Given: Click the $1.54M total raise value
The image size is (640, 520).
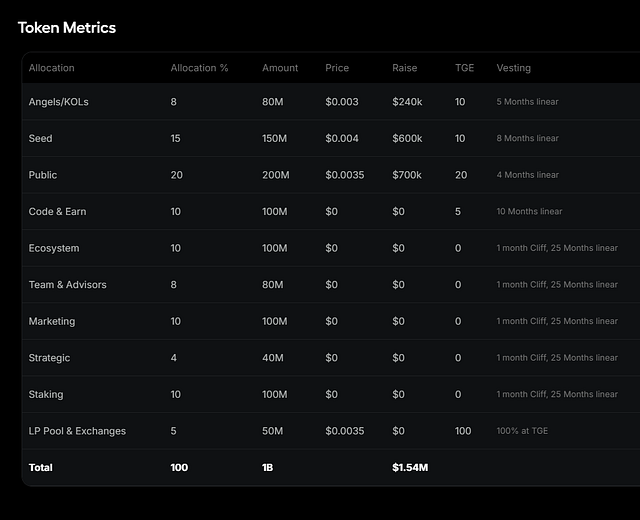Looking at the screenshot, I should pyautogui.click(x=410, y=467).
